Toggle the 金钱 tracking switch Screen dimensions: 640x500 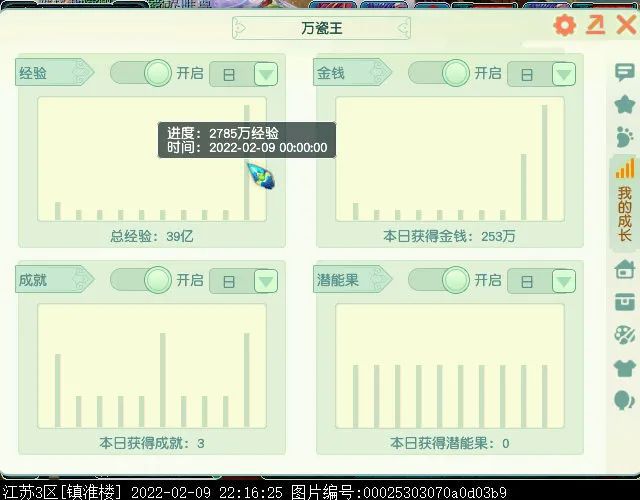click(x=439, y=73)
